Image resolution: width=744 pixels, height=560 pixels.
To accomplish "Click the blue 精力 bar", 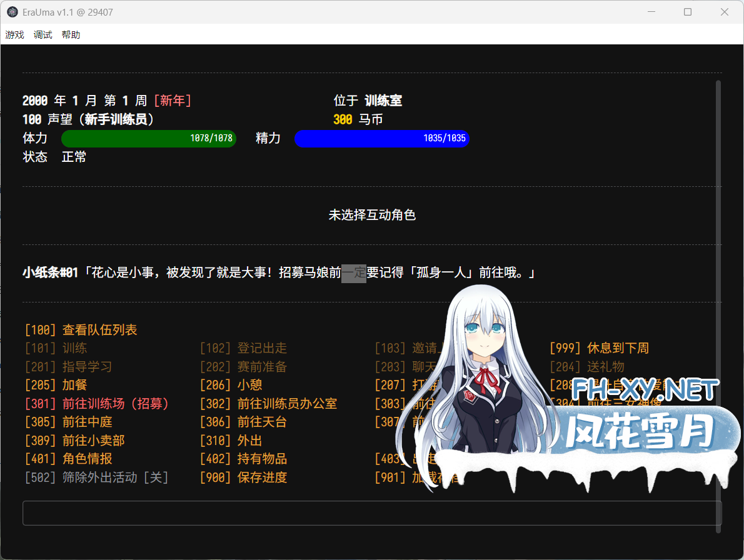I will 382,138.
